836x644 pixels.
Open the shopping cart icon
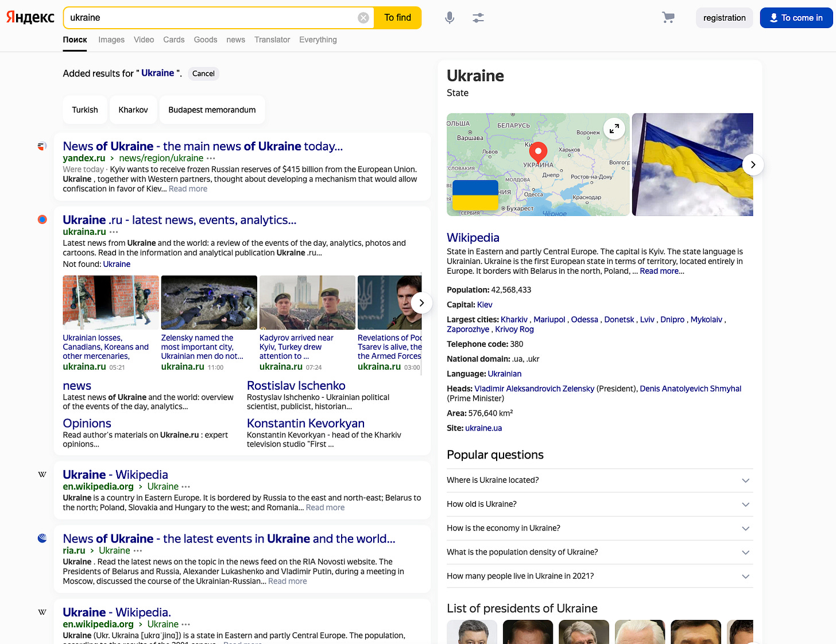pos(668,18)
